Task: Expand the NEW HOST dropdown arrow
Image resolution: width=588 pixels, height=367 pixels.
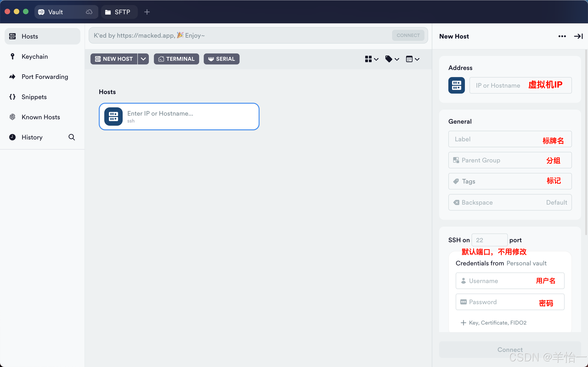Action: (143, 59)
